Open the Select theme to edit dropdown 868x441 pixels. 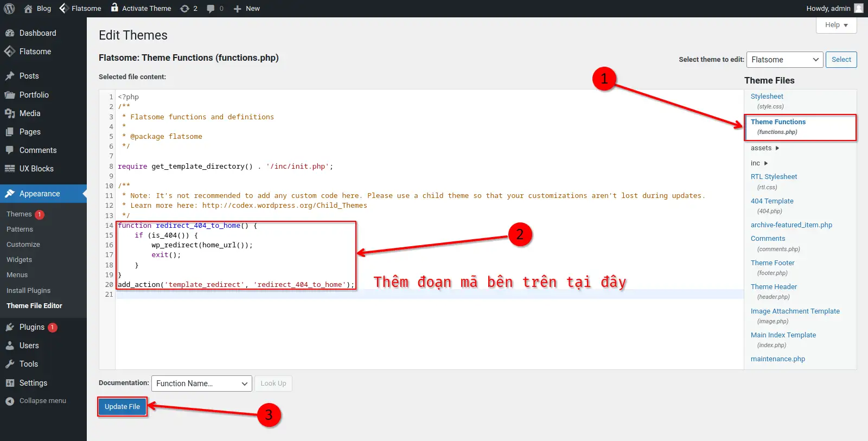[785, 60]
